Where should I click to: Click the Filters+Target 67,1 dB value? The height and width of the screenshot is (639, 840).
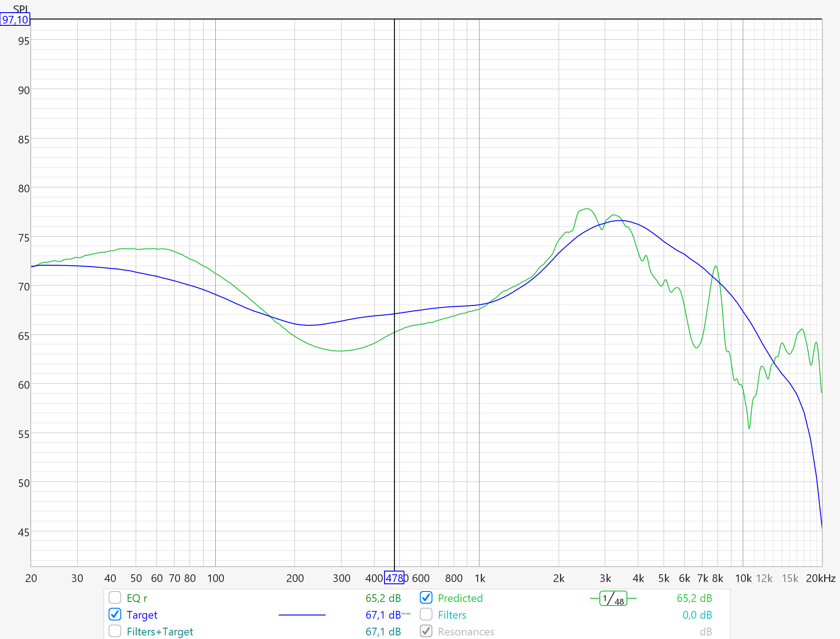click(x=383, y=632)
